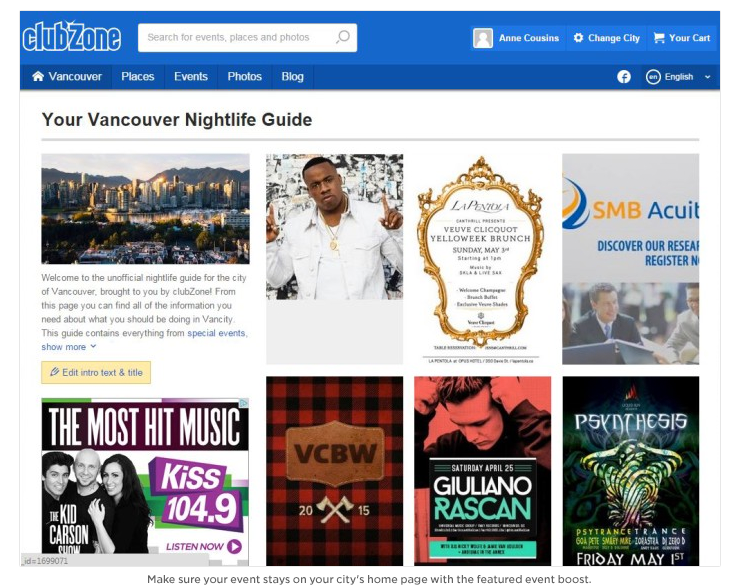Focus the search events input field
Image resolution: width=738 pixels, height=587 pixels.
235,37
